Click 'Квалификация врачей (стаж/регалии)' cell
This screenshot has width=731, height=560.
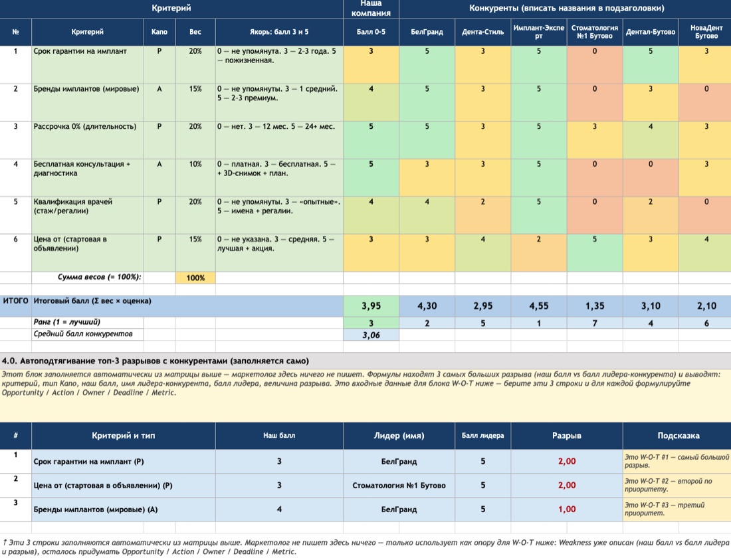pos(88,215)
